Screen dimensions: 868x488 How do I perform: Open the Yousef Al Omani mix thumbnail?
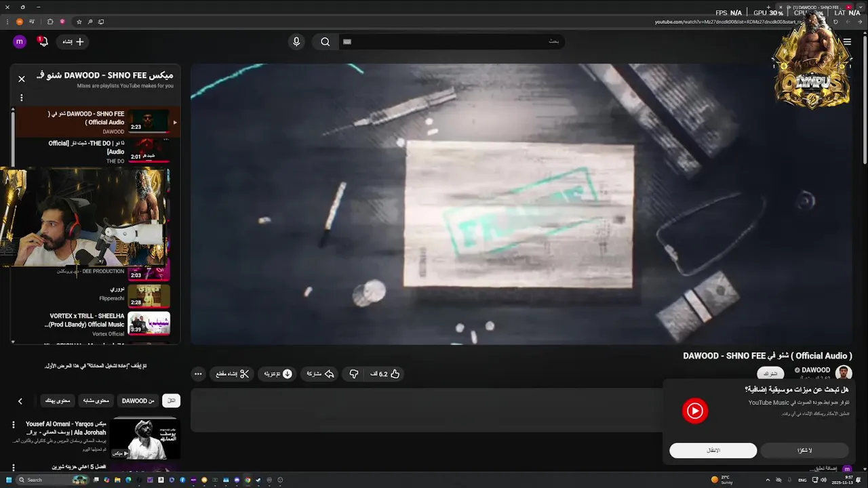point(146,439)
